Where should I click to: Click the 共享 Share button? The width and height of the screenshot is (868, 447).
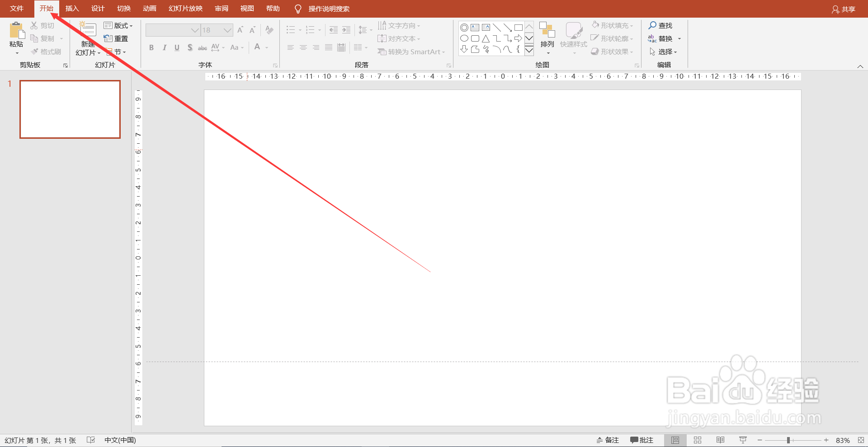click(x=844, y=9)
